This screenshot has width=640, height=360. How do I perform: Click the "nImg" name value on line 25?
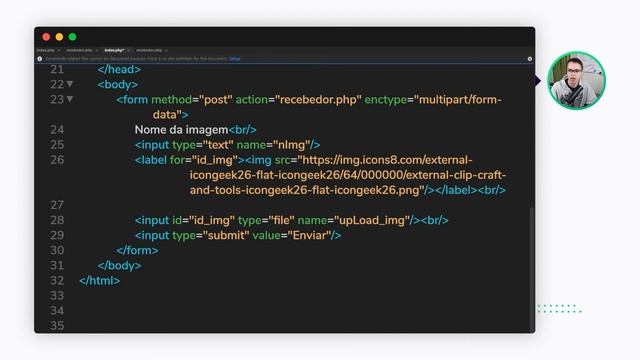[x=291, y=145]
